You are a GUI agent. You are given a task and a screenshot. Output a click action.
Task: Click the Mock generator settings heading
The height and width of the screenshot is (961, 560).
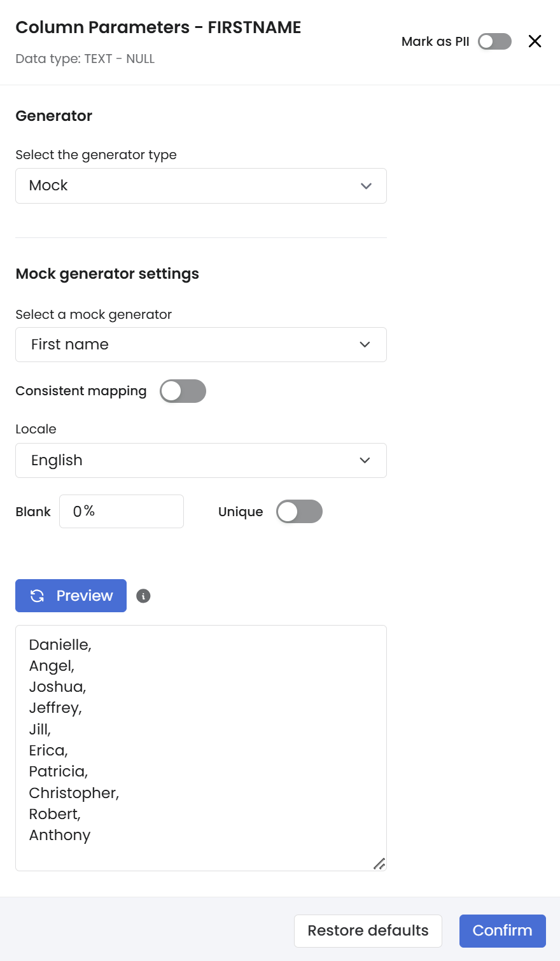[107, 274]
